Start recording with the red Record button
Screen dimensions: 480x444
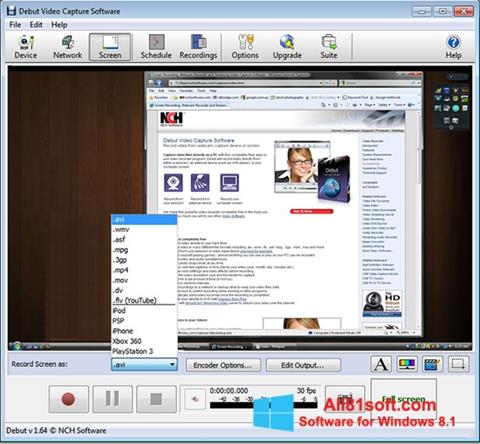pos(69,399)
